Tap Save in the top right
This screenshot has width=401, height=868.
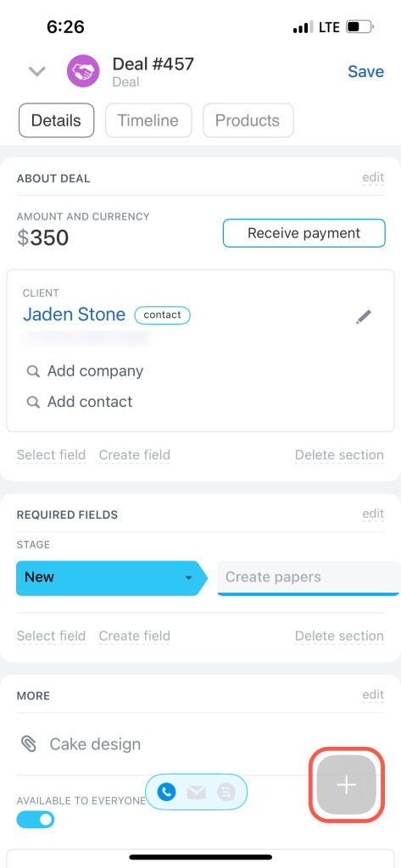[x=365, y=71]
